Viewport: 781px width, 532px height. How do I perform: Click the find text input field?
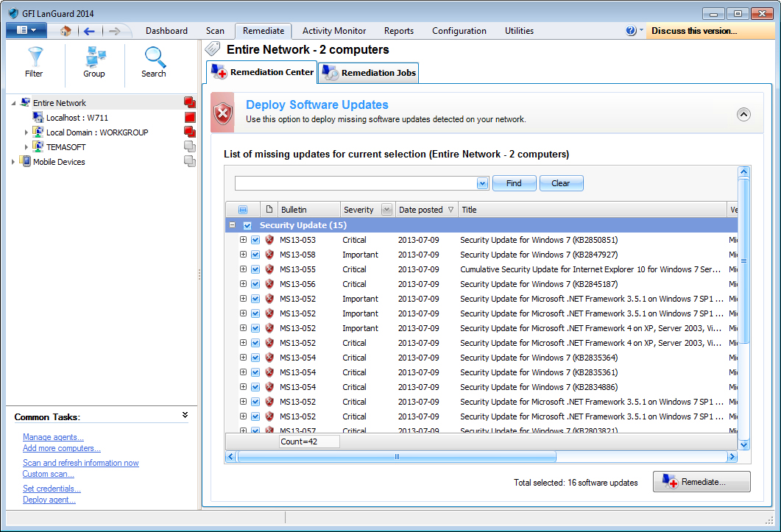(x=356, y=183)
